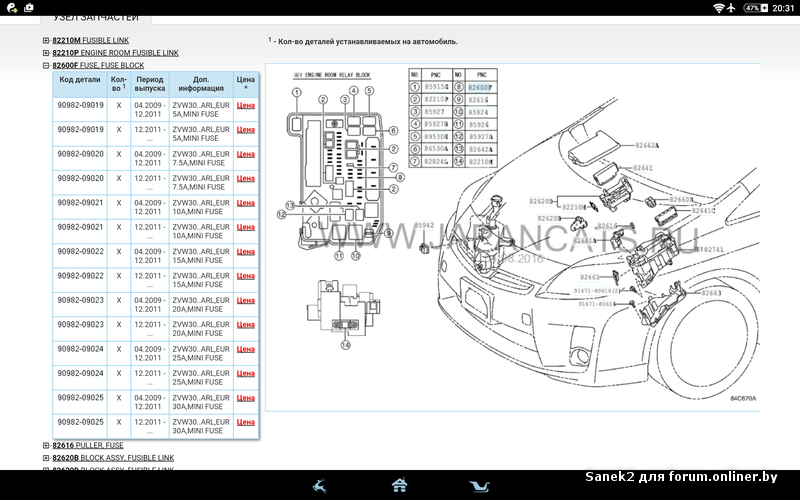This screenshot has height=500, width=800.
Task: Expand the 82210P ENGINE ROOM FUSIBLE LINK node
Action: (46, 53)
